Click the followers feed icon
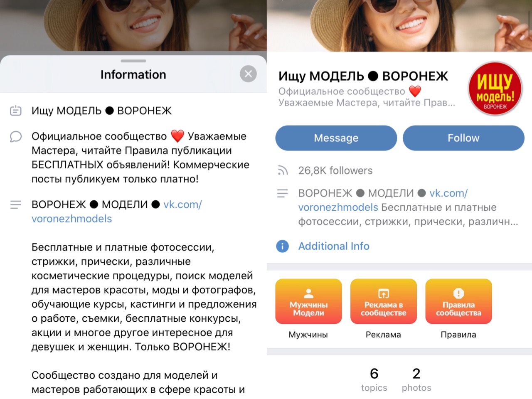Screen dimensions: 532x399 tap(283, 170)
